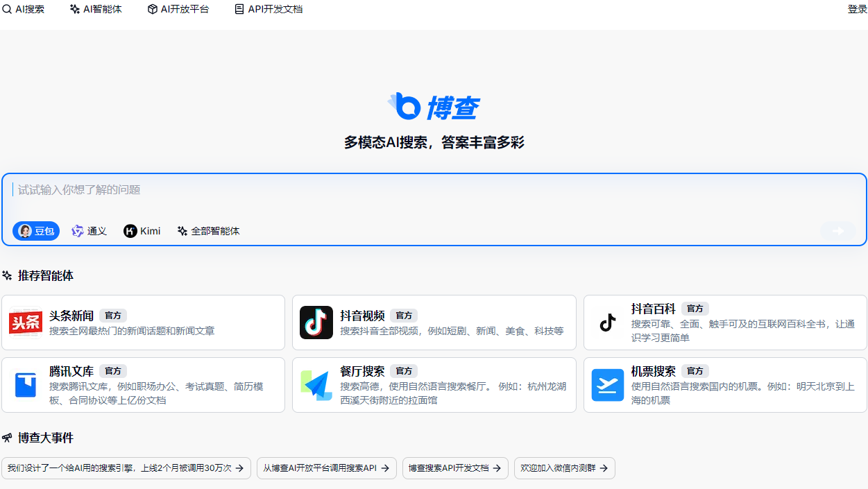The height and width of the screenshot is (489, 868).
Task: Click the 通义 purple logo icon
Action: [78, 231]
